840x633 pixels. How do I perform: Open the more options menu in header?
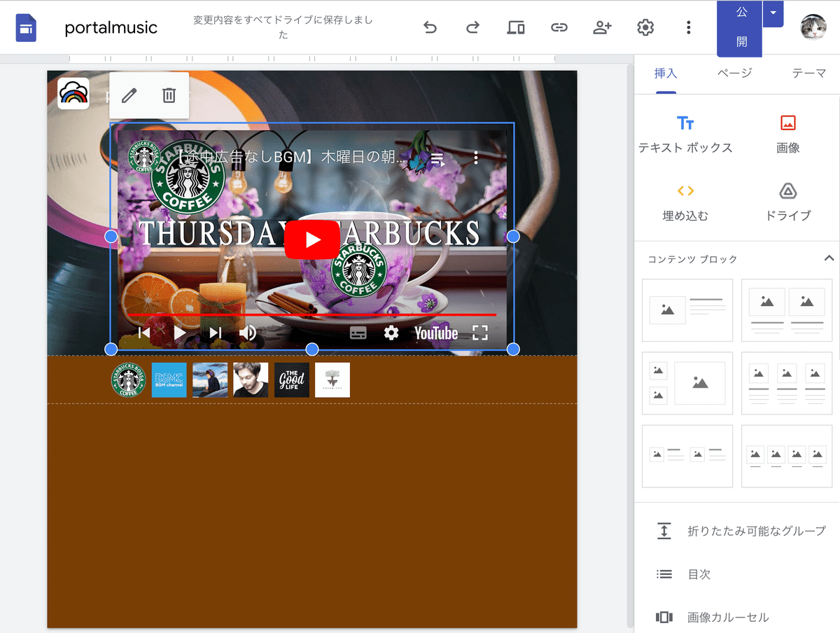click(x=689, y=27)
